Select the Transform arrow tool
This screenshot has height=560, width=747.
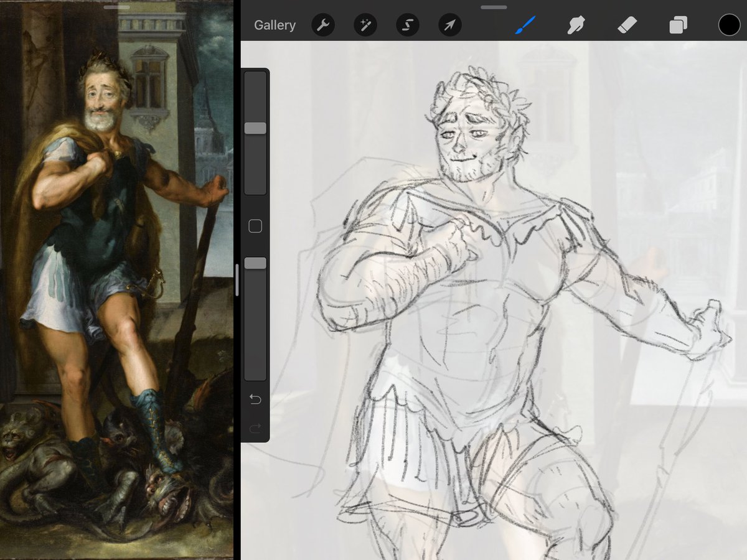click(x=450, y=25)
